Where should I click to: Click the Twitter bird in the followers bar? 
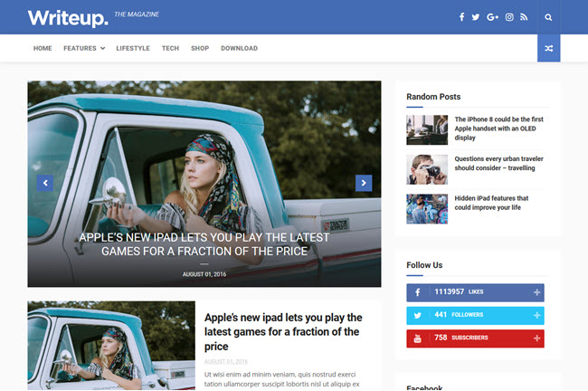417,315
